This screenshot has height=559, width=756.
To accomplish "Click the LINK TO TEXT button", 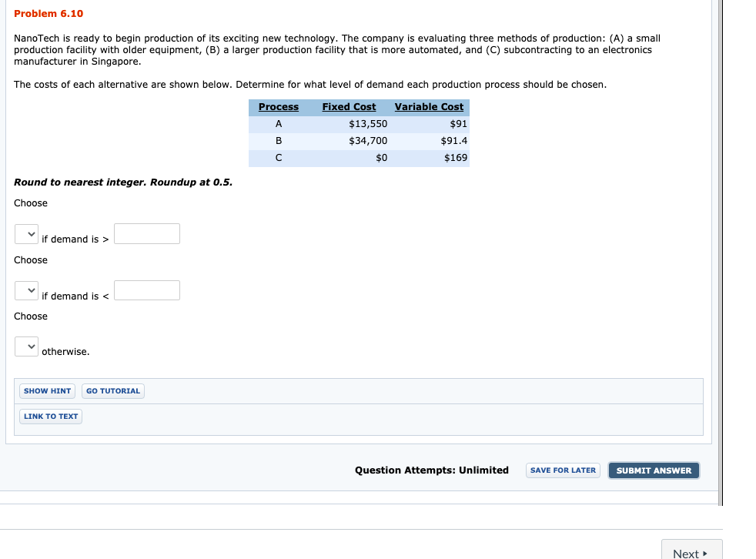I will (x=50, y=416).
